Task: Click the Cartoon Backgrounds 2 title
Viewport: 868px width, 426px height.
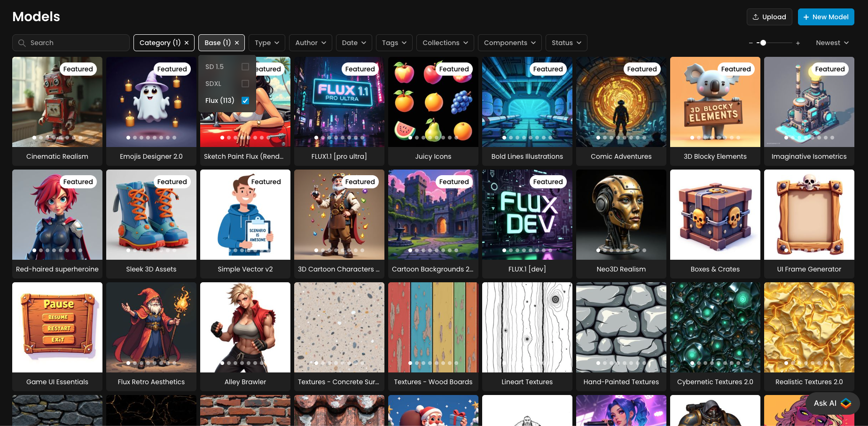Action: 433,269
